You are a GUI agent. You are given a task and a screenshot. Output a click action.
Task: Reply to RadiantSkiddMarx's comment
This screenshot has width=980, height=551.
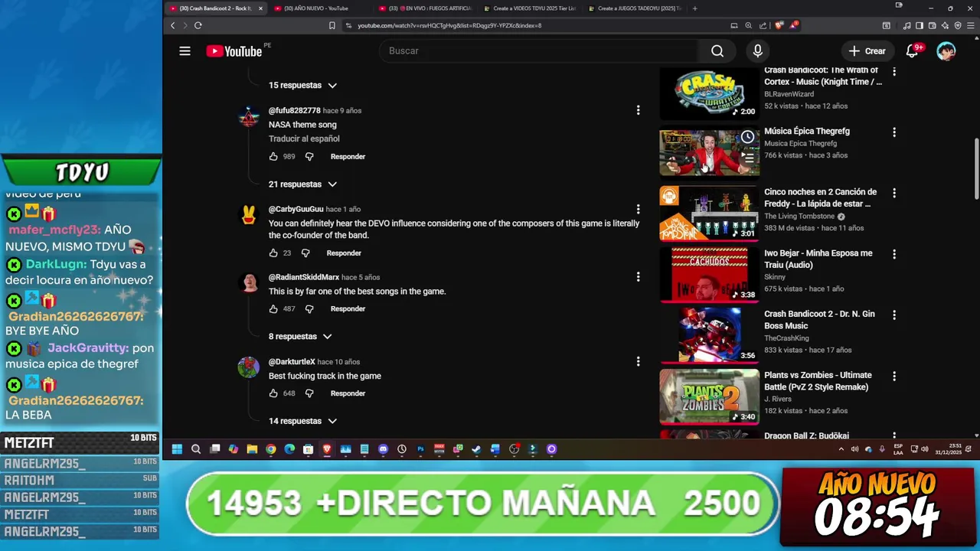348,309
